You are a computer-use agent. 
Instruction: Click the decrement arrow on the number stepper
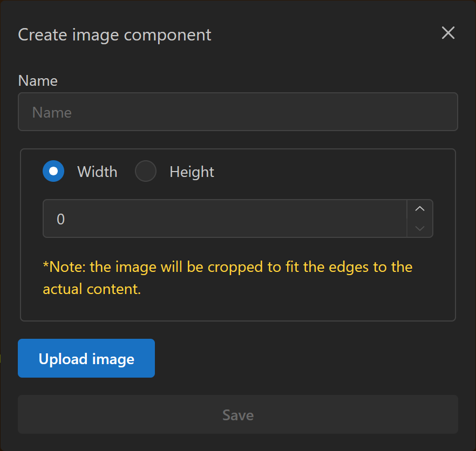pyautogui.click(x=420, y=229)
